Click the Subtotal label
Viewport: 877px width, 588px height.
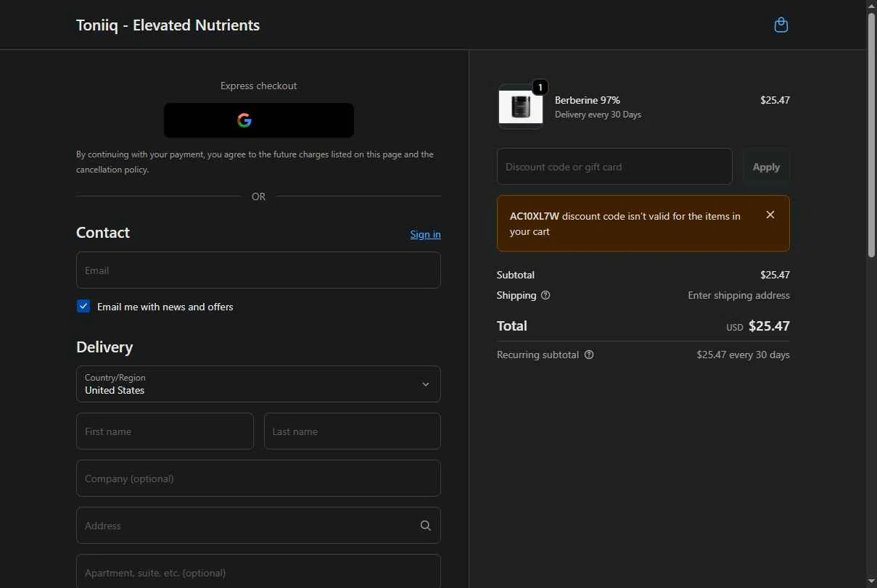tap(516, 275)
